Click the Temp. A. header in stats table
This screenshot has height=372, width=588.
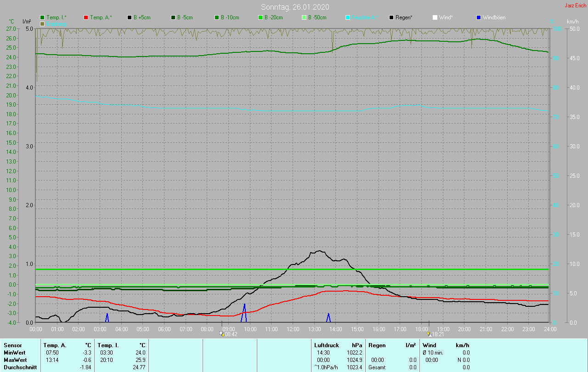pos(55,345)
